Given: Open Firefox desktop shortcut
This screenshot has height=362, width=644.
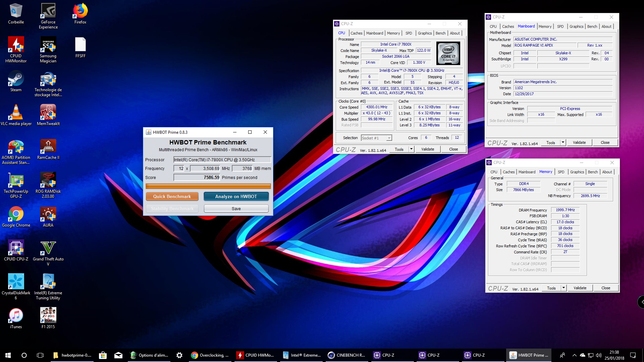Looking at the screenshot, I should pyautogui.click(x=80, y=14).
